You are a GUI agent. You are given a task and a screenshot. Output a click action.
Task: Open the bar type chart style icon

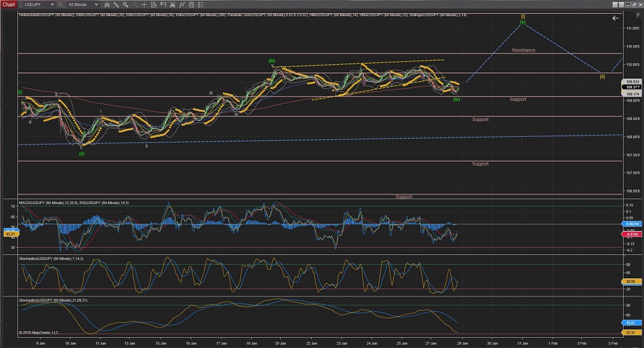coord(107,5)
